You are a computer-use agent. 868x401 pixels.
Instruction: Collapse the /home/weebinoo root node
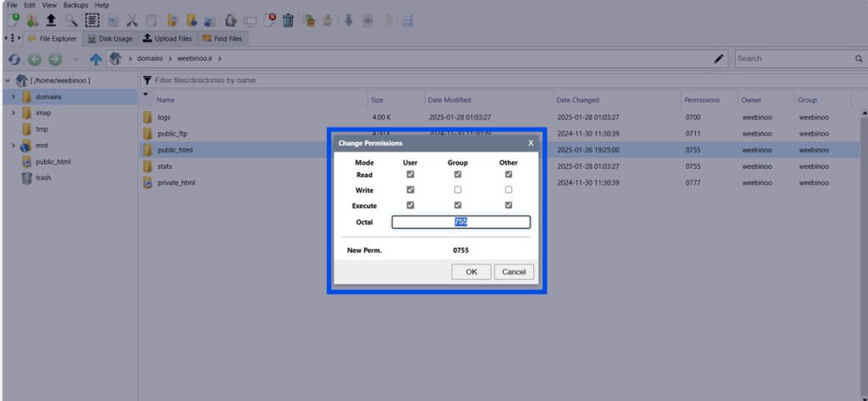pos(8,81)
